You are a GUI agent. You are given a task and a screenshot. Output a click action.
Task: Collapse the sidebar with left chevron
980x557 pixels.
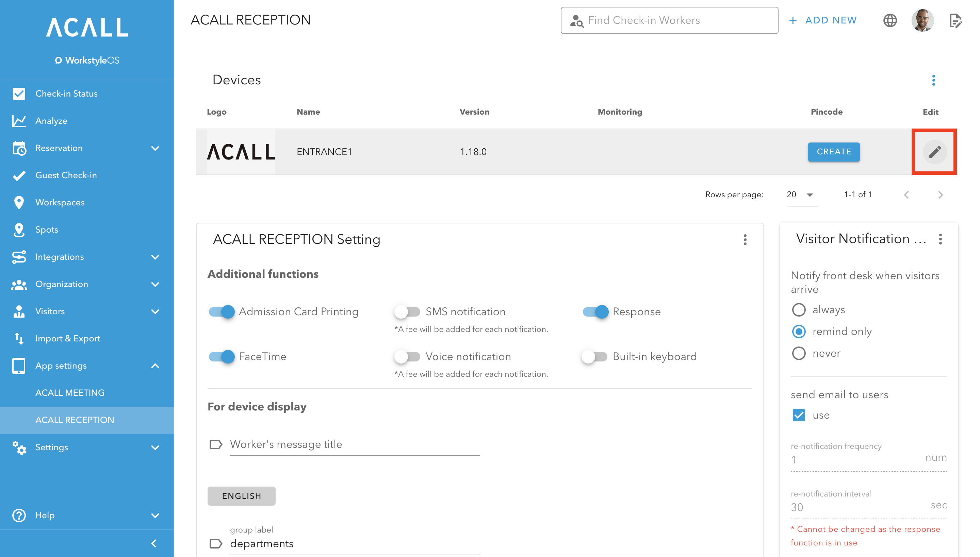[x=154, y=543]
